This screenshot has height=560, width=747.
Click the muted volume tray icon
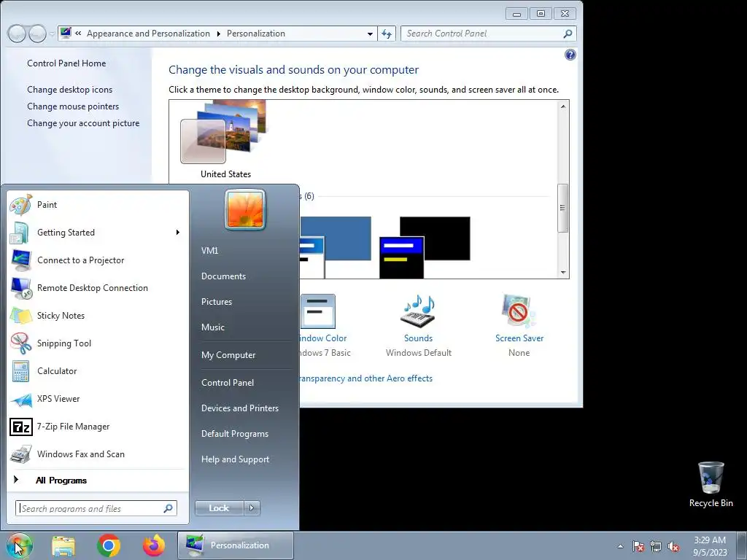point(673,546)
